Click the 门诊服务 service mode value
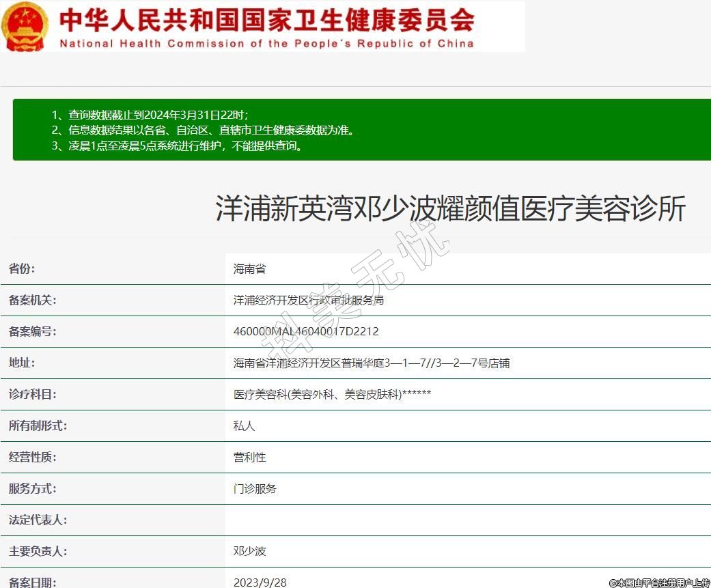 [255, 489]
